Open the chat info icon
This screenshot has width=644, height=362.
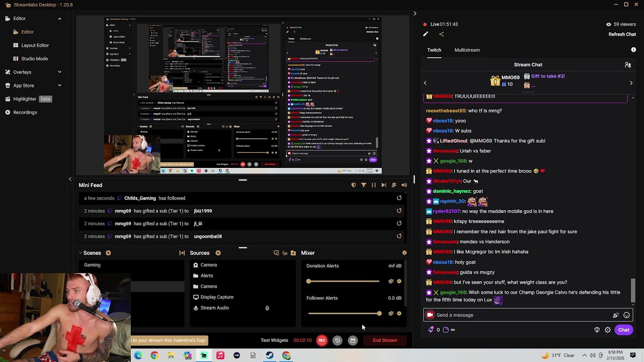(633, 50)
